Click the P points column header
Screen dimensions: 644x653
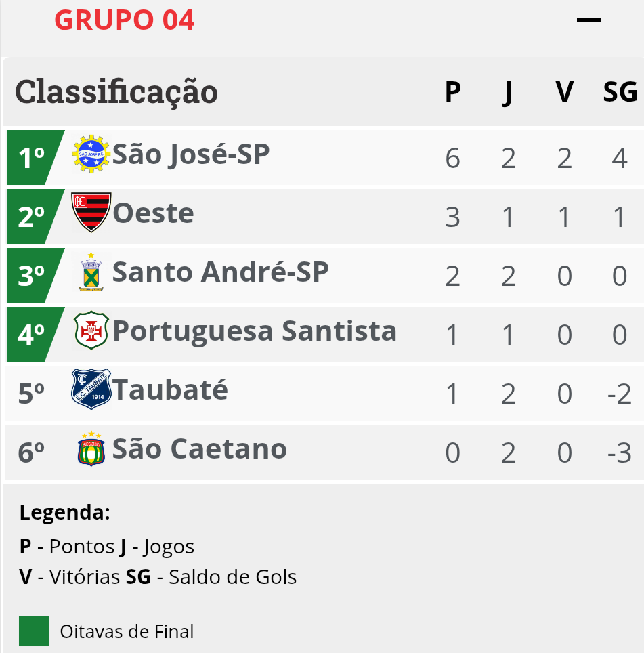tap(453, 91)
